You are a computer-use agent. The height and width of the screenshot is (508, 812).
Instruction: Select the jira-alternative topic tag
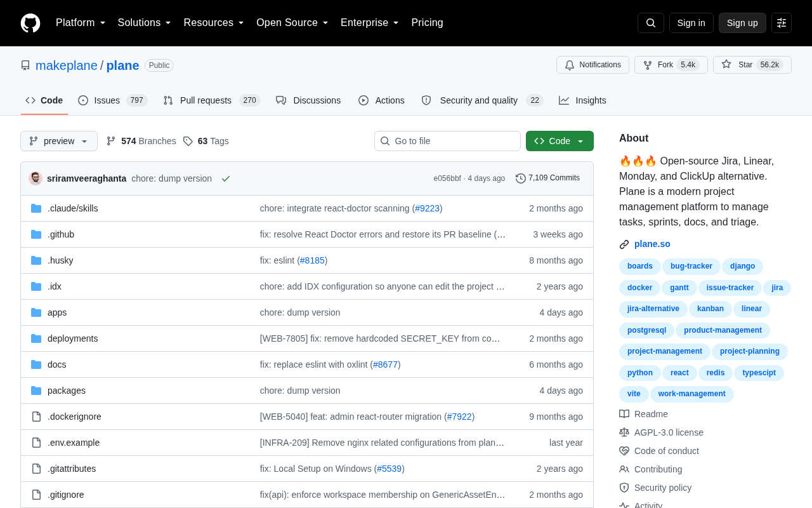[x=653, y=309]
